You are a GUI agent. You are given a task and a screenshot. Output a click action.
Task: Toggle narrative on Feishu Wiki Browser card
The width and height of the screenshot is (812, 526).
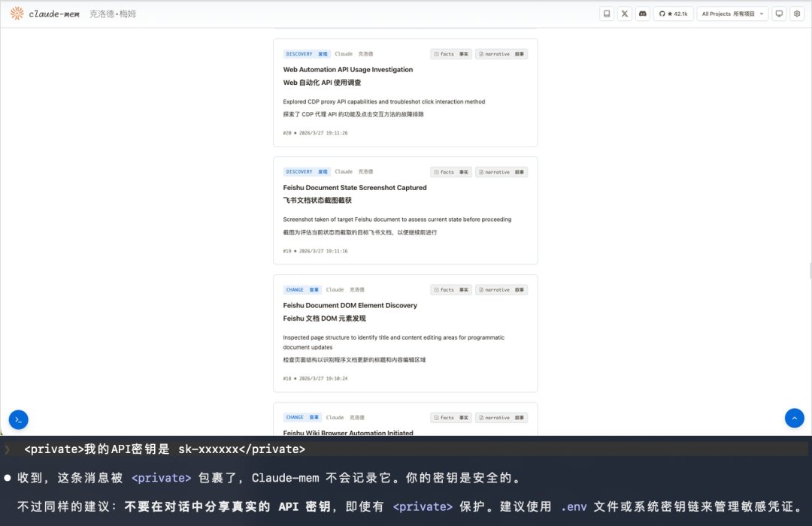pos(501,417)
